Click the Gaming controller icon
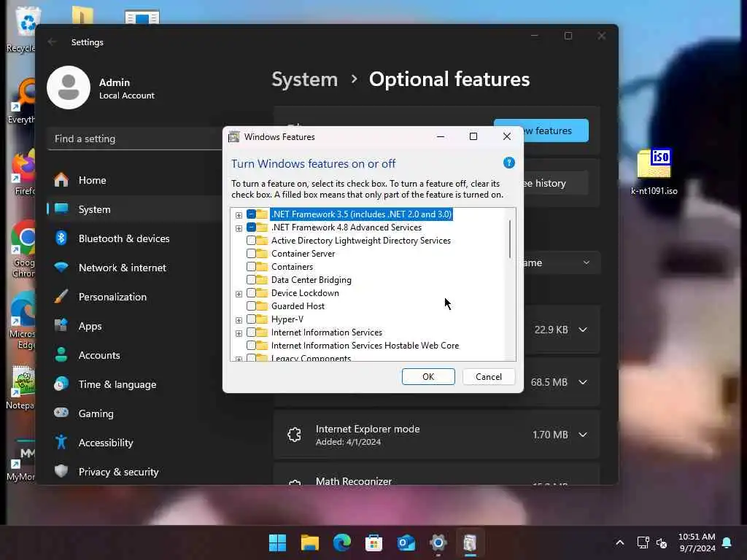The height and width of the screenshot is (560, 747). click(x=61, y=413)
